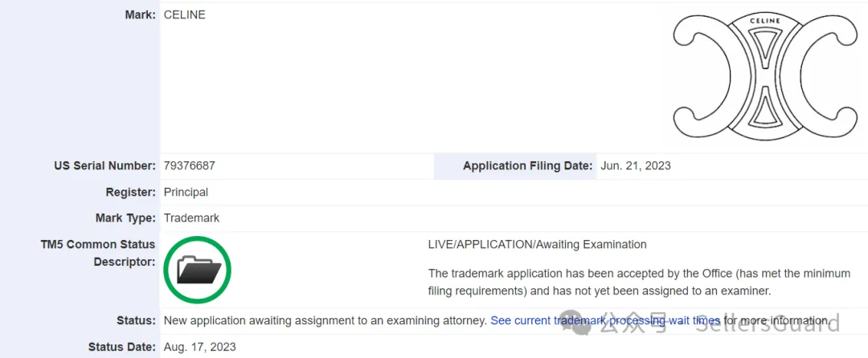Click the US Serial Number label
The image size is (868, 358).
(104, 166)
